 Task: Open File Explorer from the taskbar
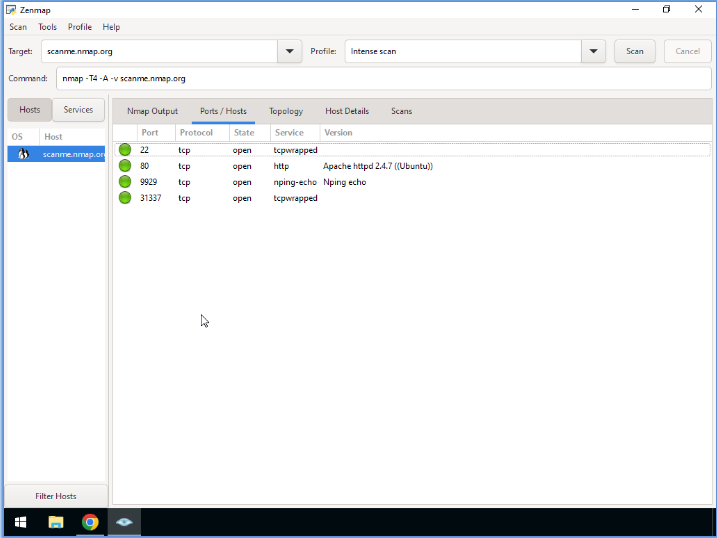coord(56,522)
